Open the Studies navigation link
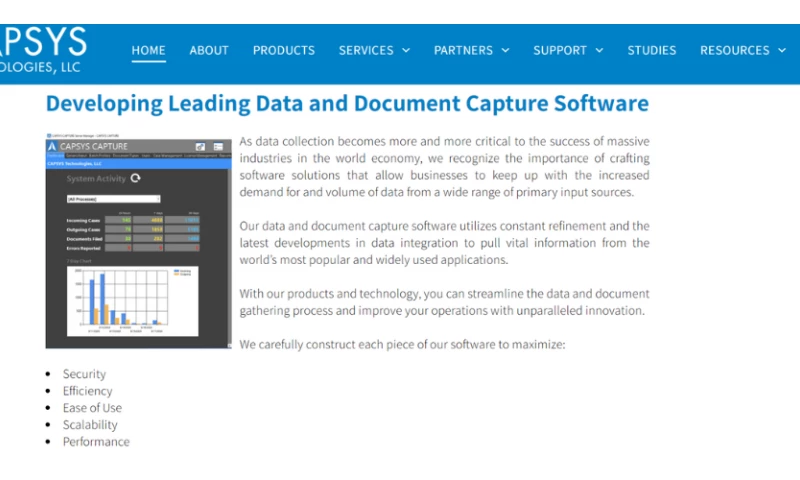This screenshot has height=480, width=800. pyautogui.click(x=652, y=50)
